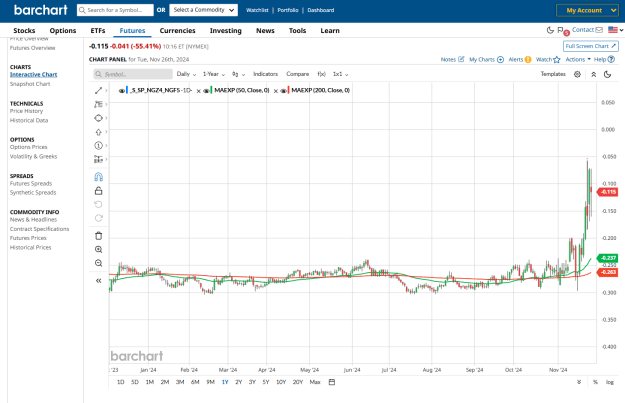This screenshot has height=403, width=625.
Task: Open the Tools menu
Action: (297, 31)
